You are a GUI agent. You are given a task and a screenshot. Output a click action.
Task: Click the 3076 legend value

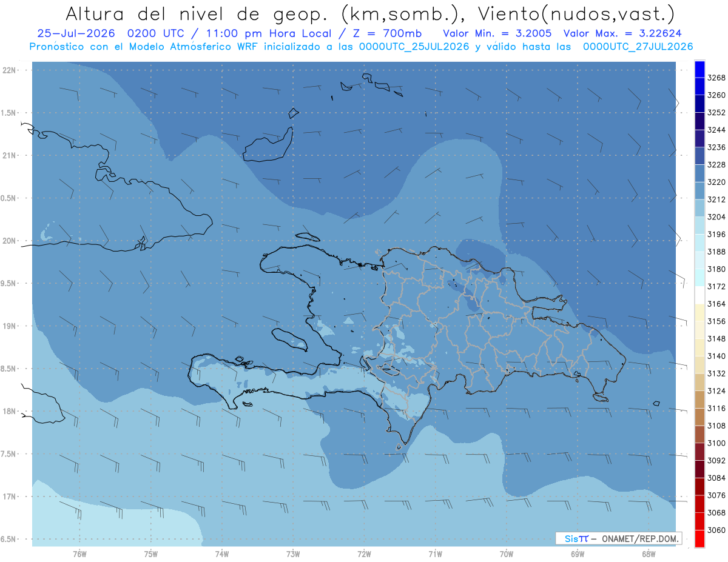pyautogui.click(x=716, y=495)
